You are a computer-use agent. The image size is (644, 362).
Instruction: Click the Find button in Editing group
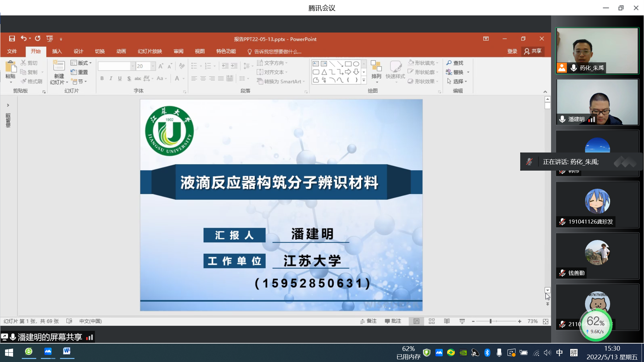455,63
